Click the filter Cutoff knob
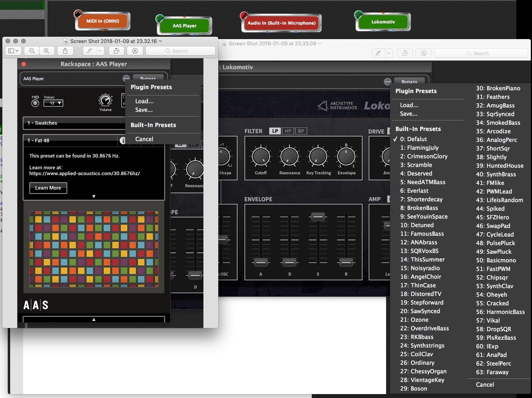Screen dimensions: 532x398 pos(261,156)
